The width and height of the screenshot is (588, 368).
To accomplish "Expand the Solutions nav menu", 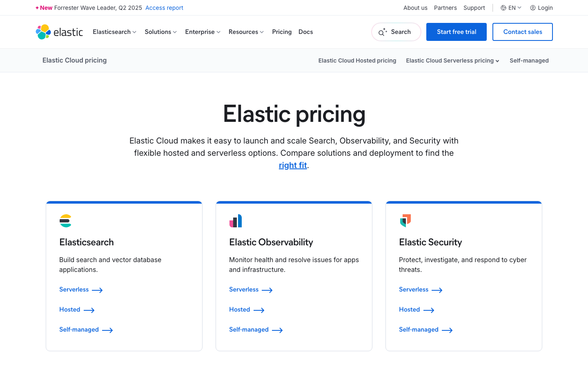I will [x=160, y=32].
